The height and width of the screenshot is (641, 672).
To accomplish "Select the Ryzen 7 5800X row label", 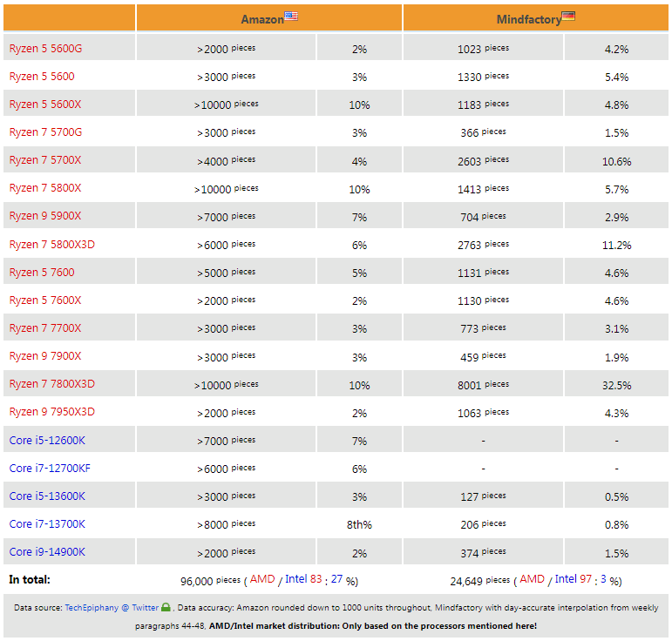I will tap(45, 187).
